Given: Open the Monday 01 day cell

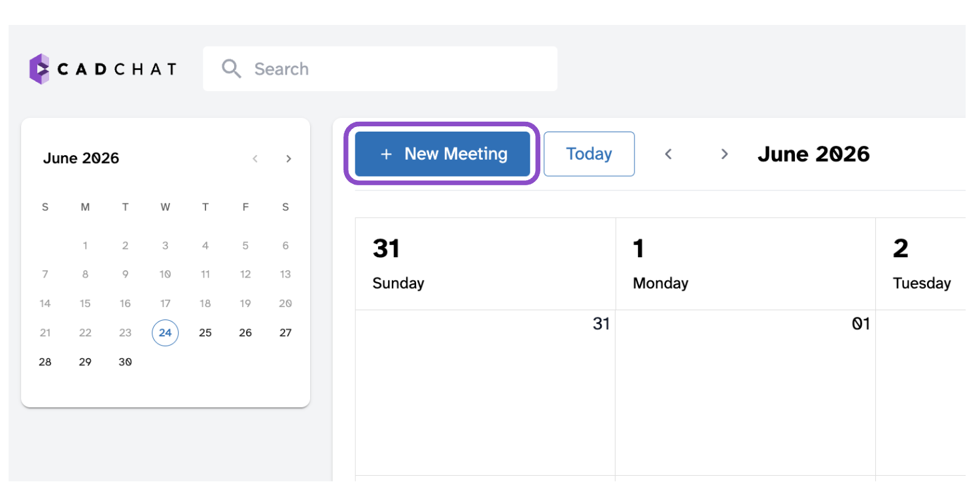Looking at the screenshot, I should tap(745, 393).
